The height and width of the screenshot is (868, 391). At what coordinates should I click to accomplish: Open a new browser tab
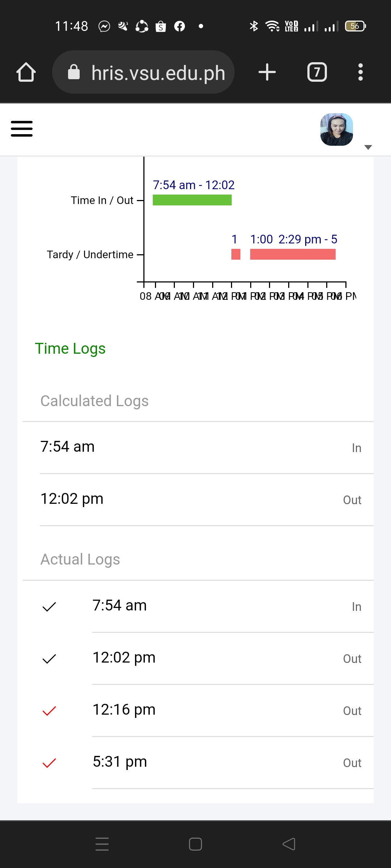click(267, 72)
